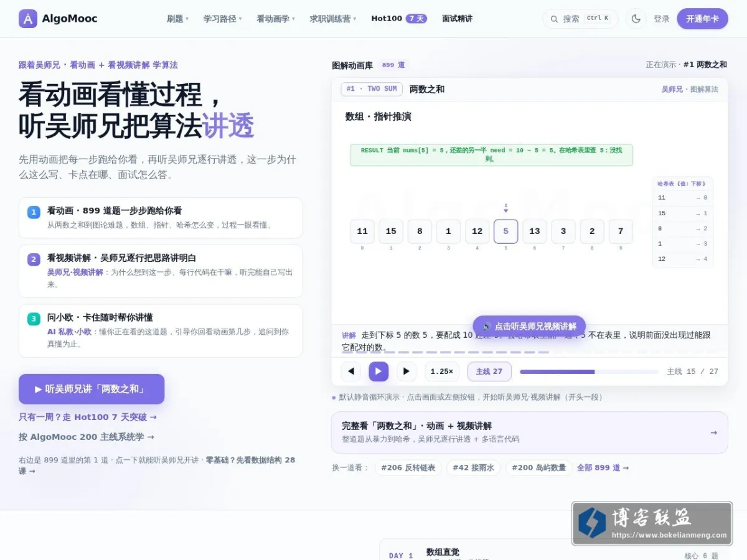Open 完整看「两数之和」 card

coord(529,432)
